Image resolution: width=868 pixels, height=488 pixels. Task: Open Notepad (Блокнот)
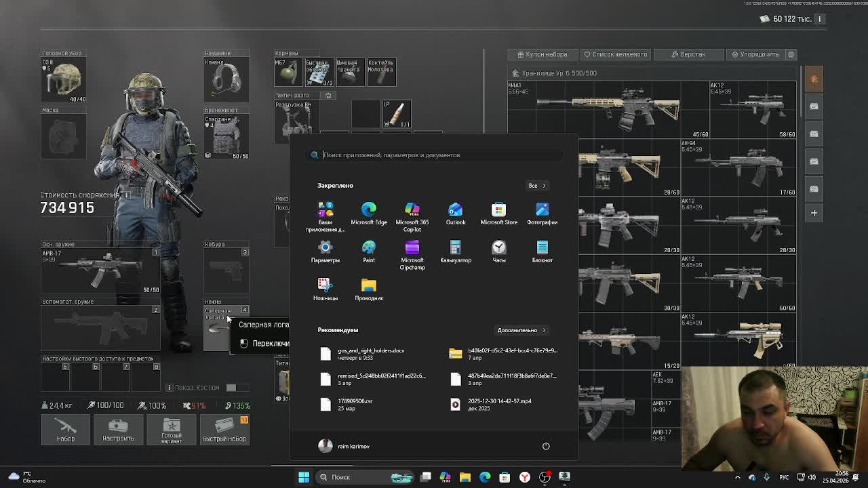tap(542, 251)
